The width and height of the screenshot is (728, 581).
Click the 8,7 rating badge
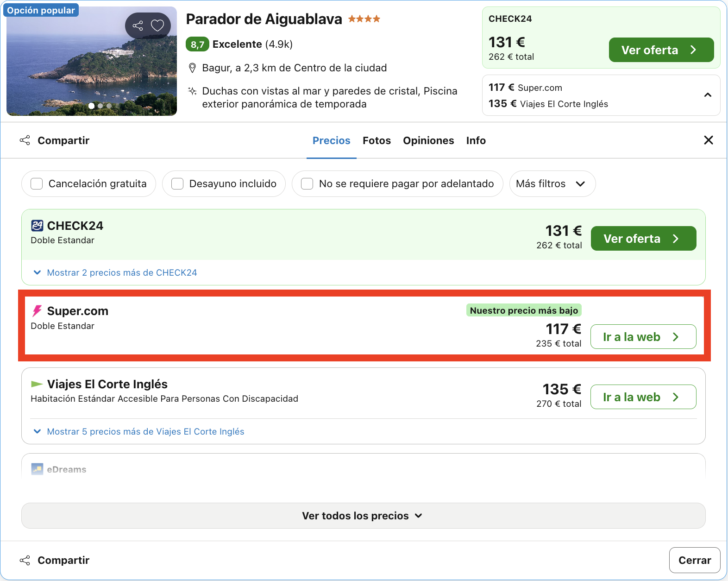click(197, 44)
